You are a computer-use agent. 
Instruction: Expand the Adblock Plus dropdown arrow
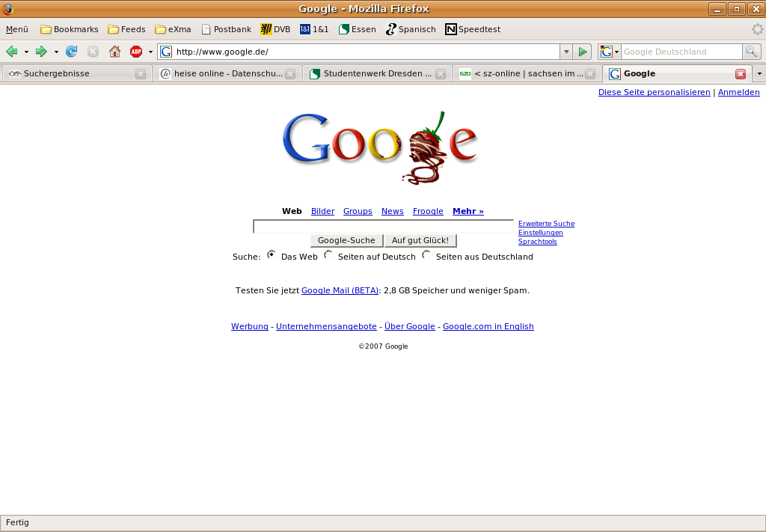[x=150, y=52]
